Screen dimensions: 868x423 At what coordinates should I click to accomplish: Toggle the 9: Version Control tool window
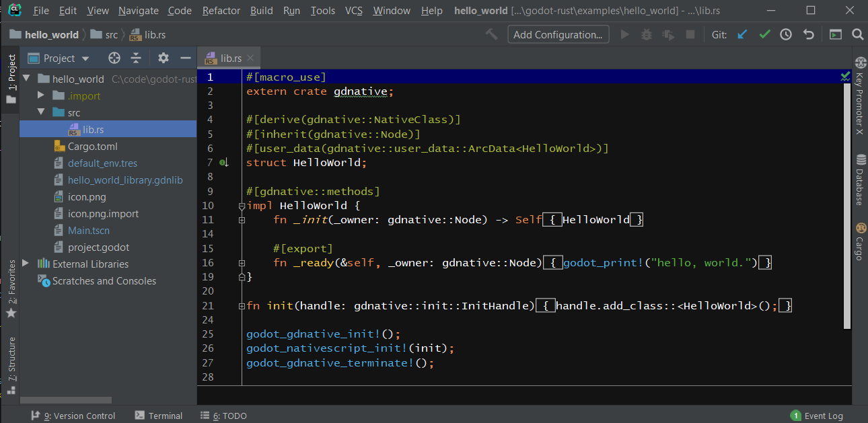tap(73, 416)
